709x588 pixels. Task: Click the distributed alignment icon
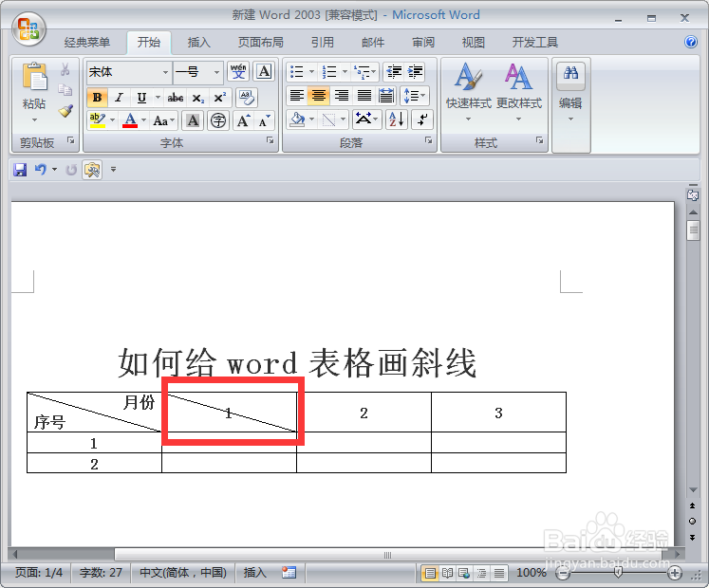pyautogui.click(x=386, y=96)
